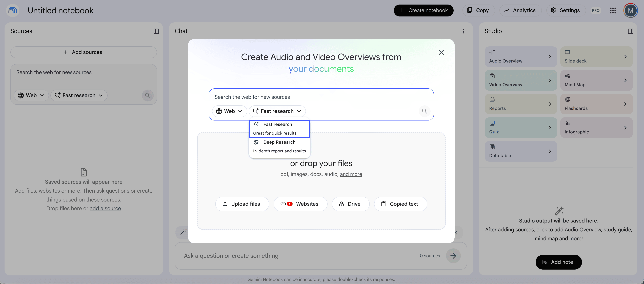The width and height of the screenshot is (644, 284).
Task: Follow the "and more" link
Action: [351, 174]
